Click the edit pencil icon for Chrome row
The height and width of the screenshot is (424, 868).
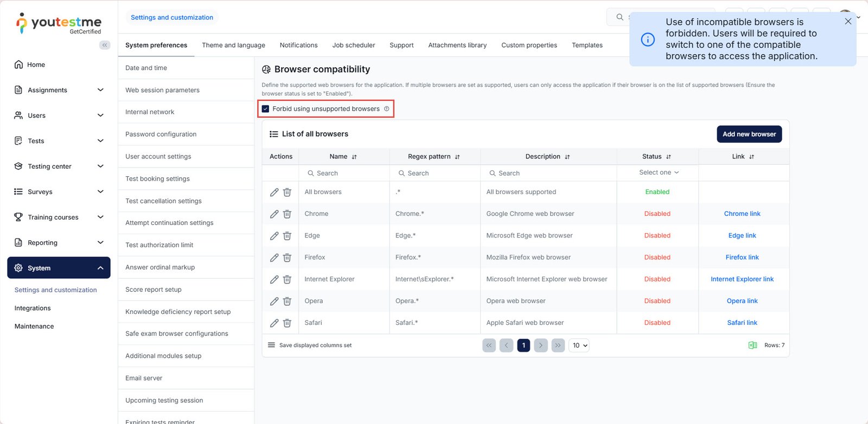point(274,214)
